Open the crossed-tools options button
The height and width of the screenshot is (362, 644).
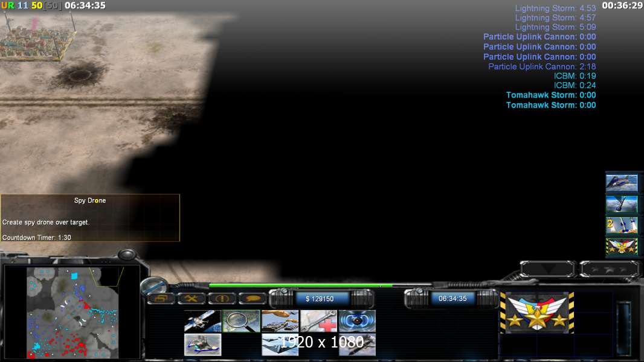click(192, 298)
